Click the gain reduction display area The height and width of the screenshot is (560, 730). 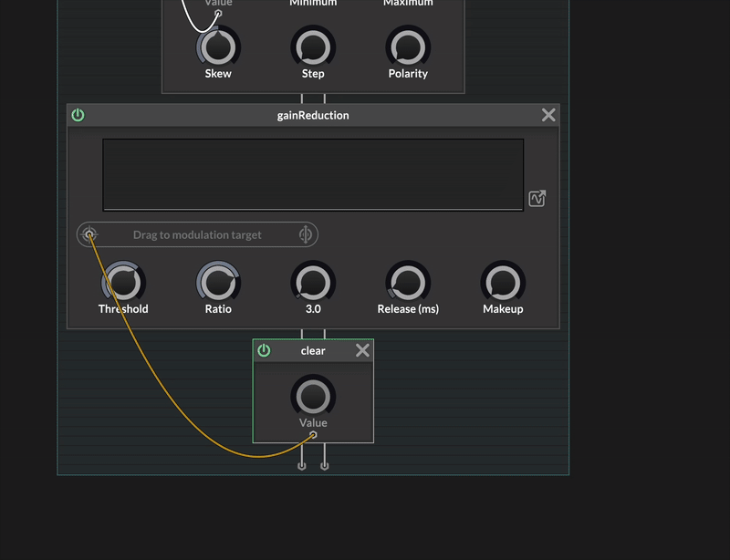313,174
